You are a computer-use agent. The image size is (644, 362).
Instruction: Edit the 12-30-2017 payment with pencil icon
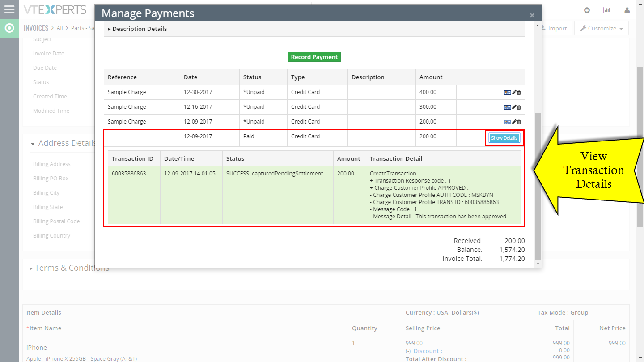coord(514,93)
